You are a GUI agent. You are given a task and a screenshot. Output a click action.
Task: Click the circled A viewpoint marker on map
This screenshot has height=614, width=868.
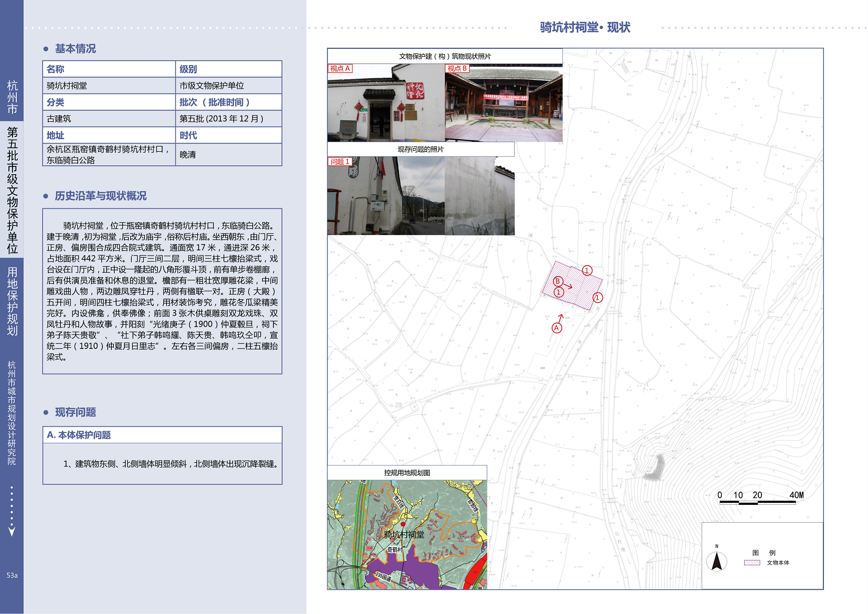click(557, 328)
